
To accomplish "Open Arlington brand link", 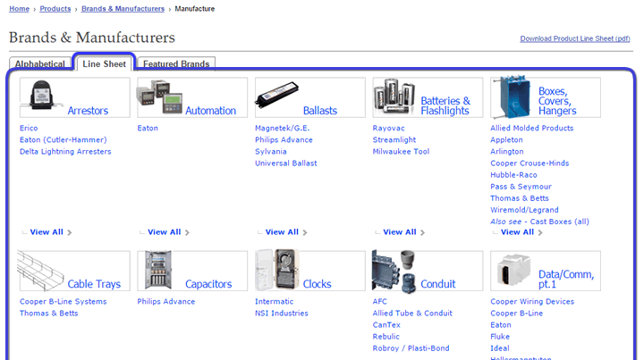I will [507, 151].
